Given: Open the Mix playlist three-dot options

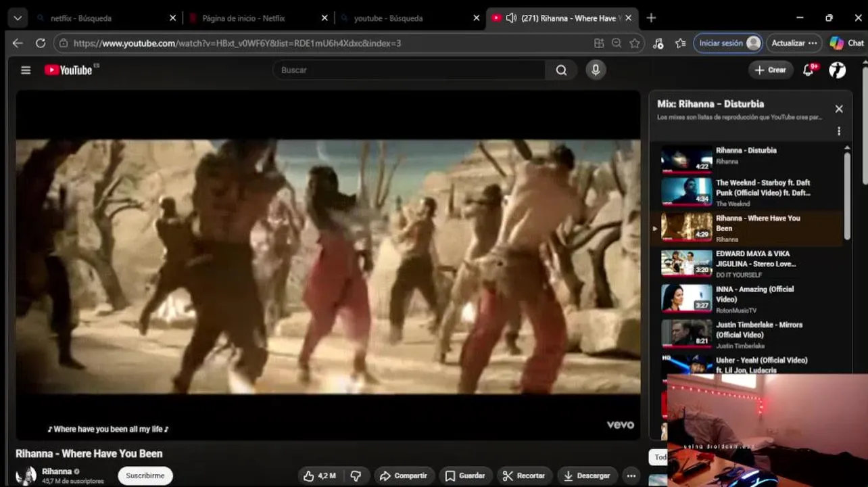Looking at the screenshot, I should (839, 131).
